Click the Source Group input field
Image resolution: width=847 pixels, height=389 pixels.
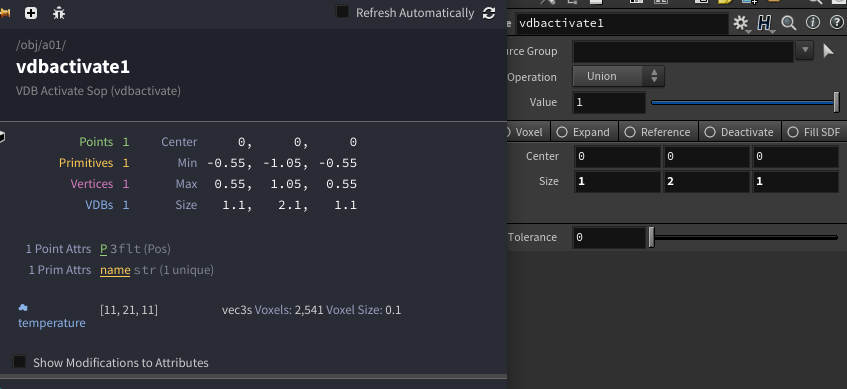coord(684,51)
